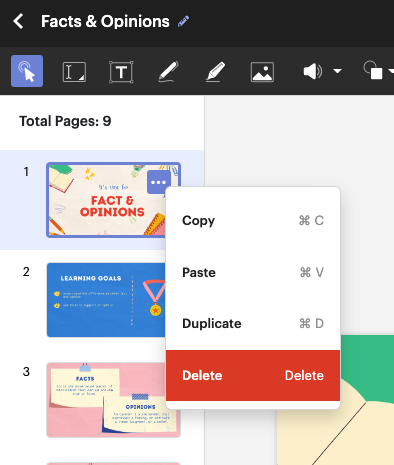The width and height of the screenshot is (394, 465).
Task: Pick the pen drawing tool
Action: point(168,71)
